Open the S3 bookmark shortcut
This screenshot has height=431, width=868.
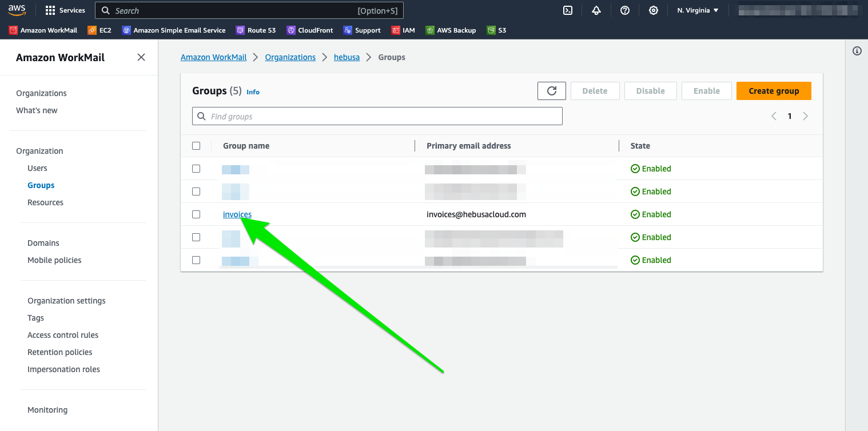point(496,30)
